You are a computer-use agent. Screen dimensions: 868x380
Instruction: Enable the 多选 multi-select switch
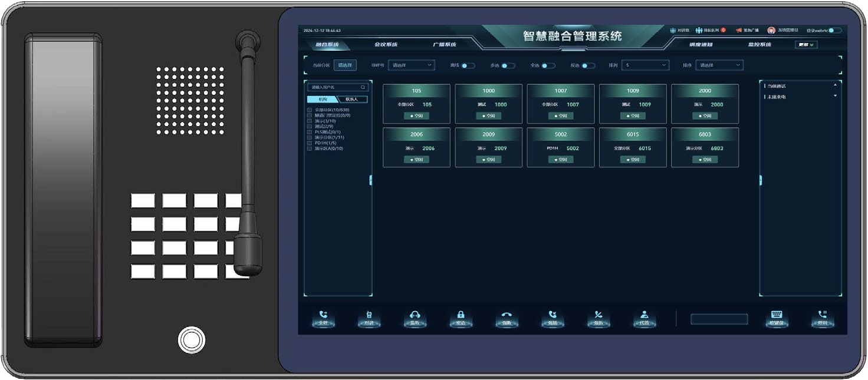tap(508, 65)
